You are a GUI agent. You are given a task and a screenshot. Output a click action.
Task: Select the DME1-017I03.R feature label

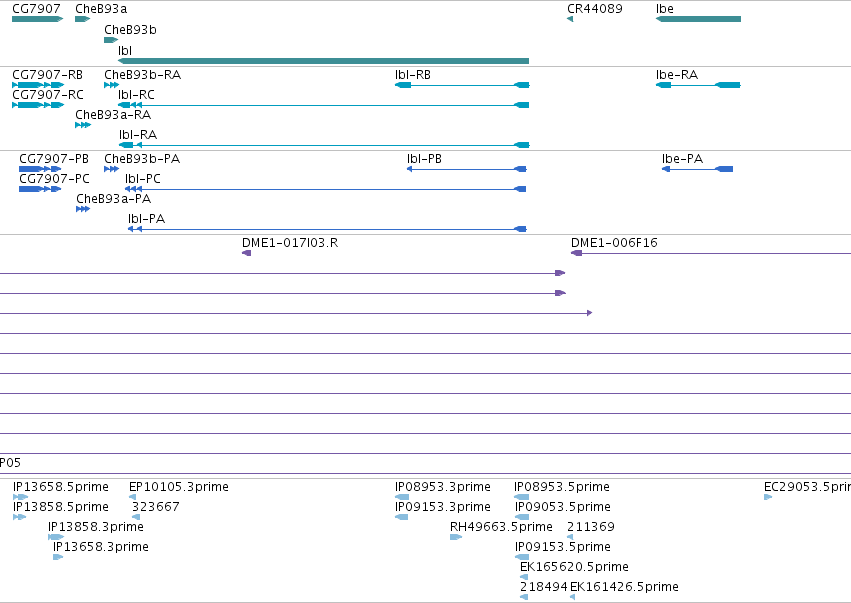[290, 243]
